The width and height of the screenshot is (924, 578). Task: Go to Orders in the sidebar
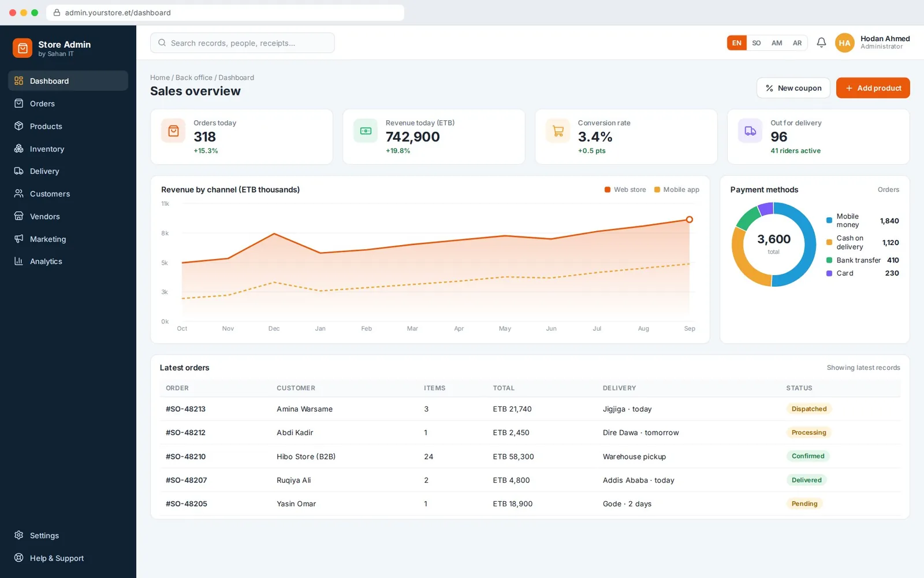pos(68,103)
